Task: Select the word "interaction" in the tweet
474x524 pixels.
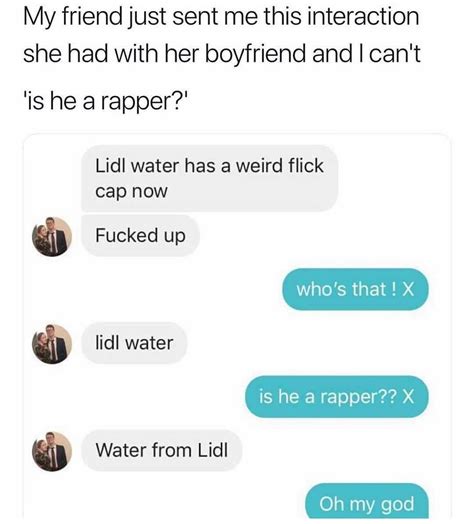Action: point(363,17)
